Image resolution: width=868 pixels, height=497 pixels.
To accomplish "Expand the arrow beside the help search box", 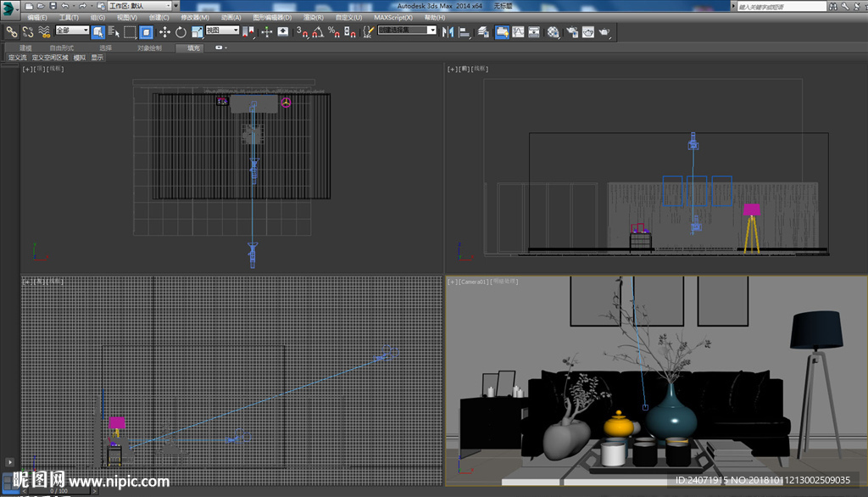I will click(733, 6).
